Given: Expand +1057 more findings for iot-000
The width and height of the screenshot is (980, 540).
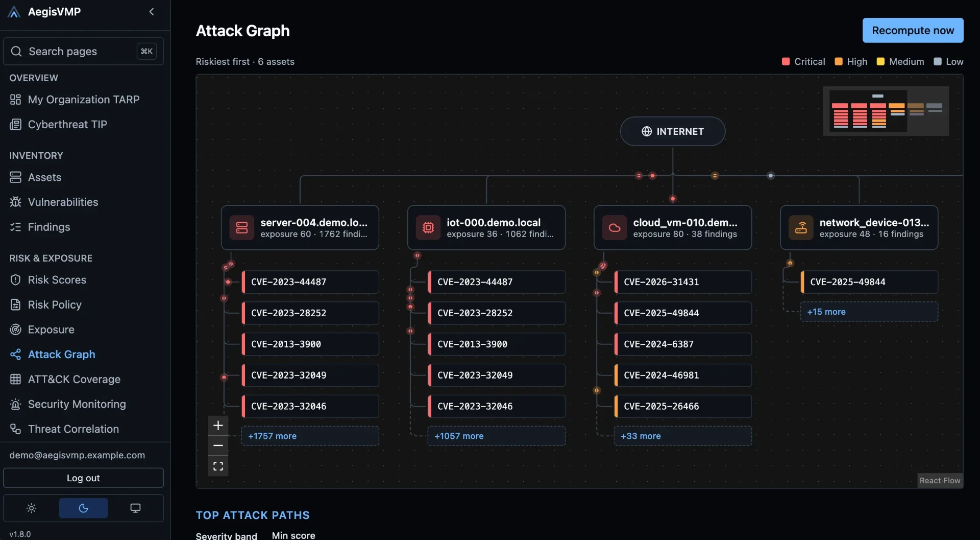Looking at the screenshot, I should [497, 436].
